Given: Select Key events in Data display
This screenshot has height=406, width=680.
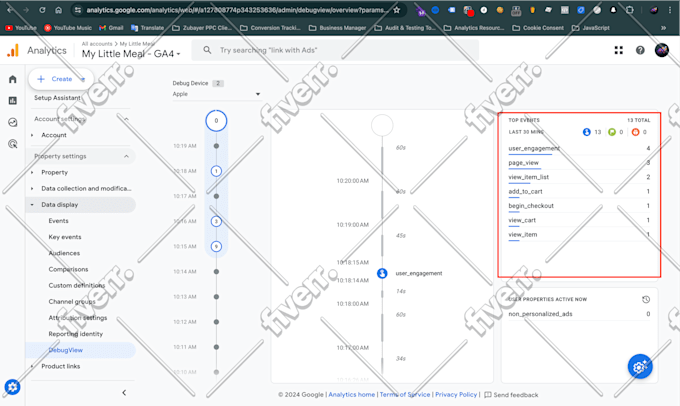Looking at the screenshot, I should coord(65,237).
